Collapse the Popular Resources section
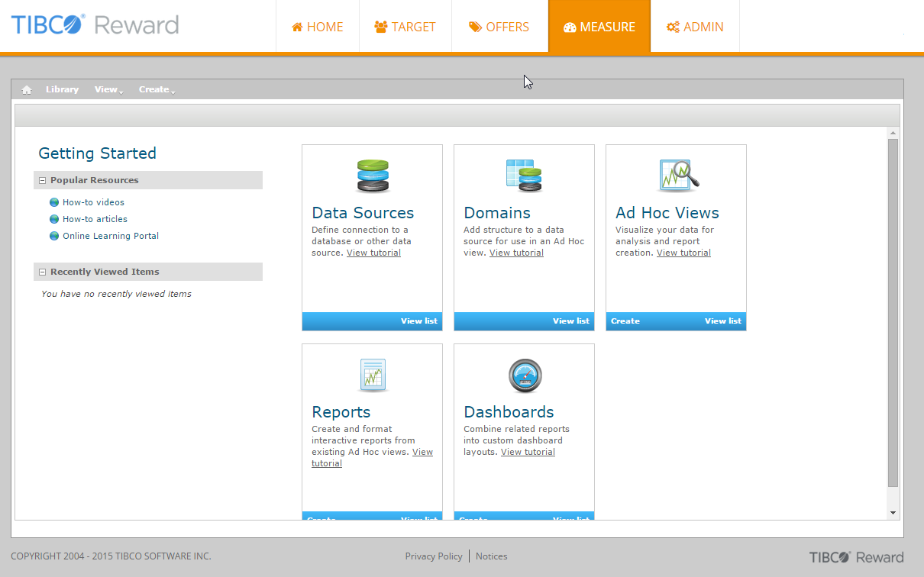The width and height of the screenshot is (924, 577). (43, 181)
